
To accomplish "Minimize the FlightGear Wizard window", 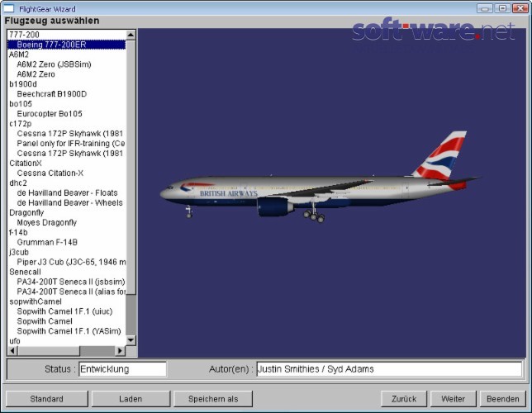I will tap(484, 8).
